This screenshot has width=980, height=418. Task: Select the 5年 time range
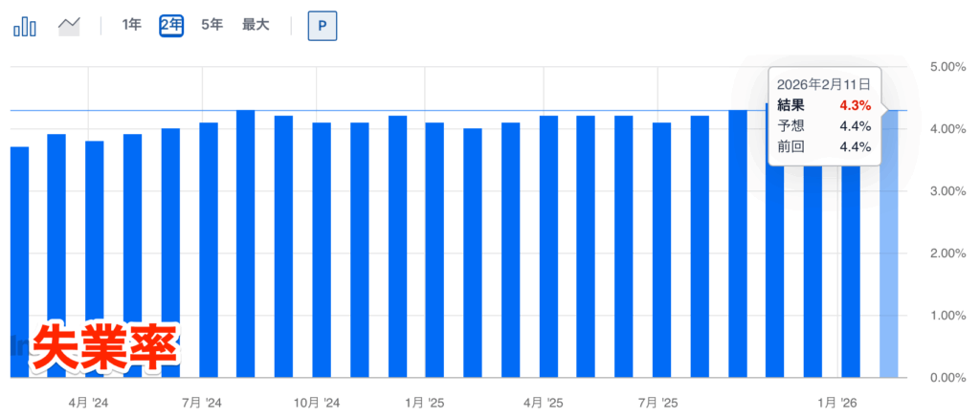click(212, 26)
